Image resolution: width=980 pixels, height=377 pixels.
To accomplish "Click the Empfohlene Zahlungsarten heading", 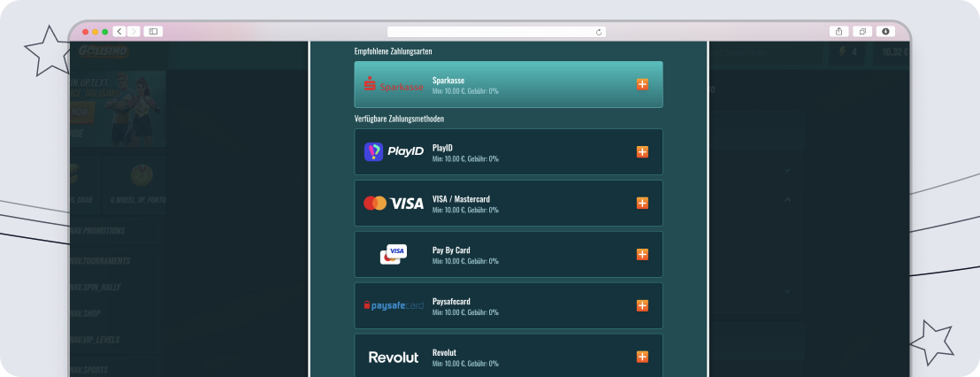I will point(393,51).
